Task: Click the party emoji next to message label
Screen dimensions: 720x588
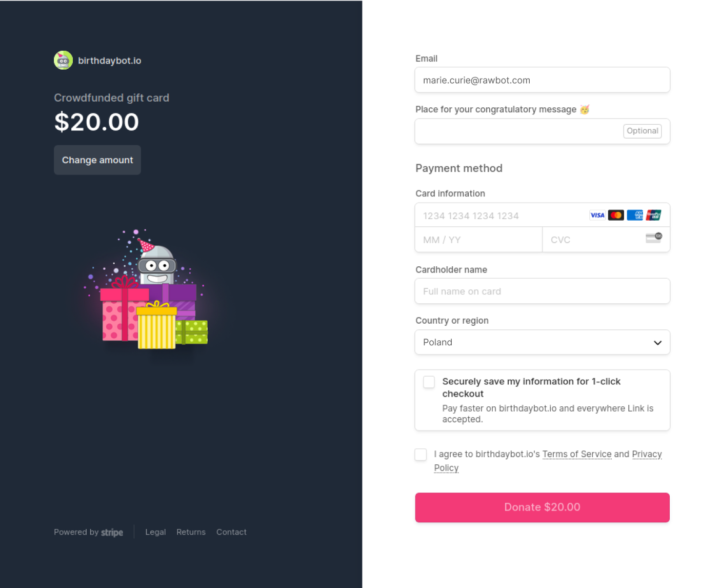Action: coord(586,109)
